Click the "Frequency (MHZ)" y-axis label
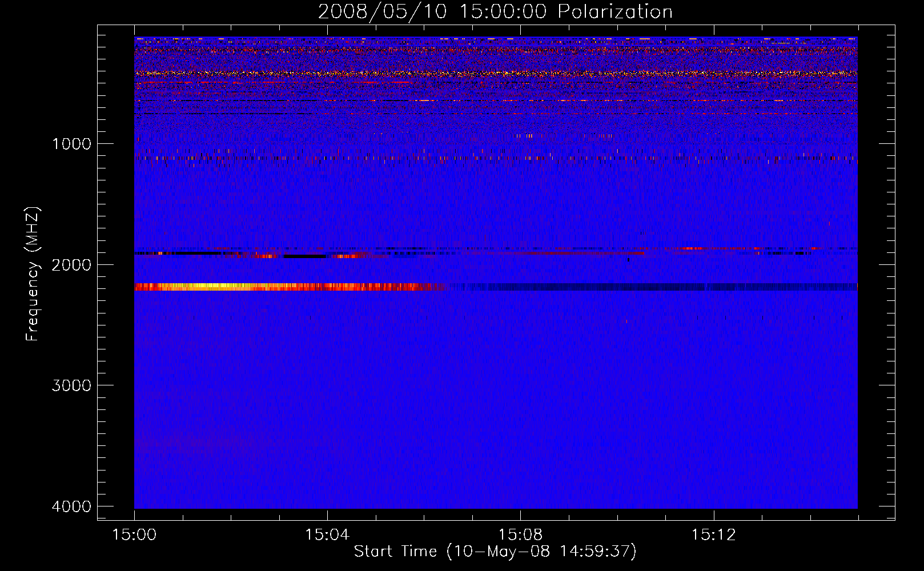The image size is (924, 571). tap(33, 274)
